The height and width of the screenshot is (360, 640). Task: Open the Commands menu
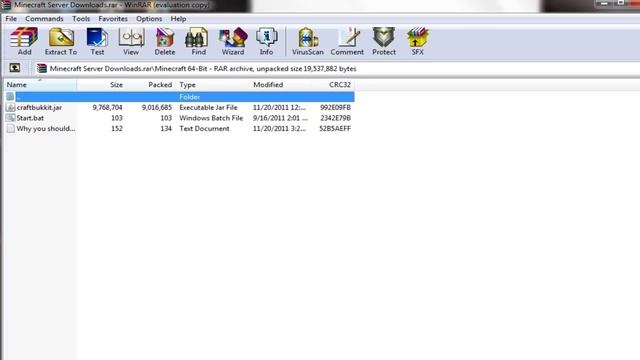pyautogui.click(x=44, y=19)
